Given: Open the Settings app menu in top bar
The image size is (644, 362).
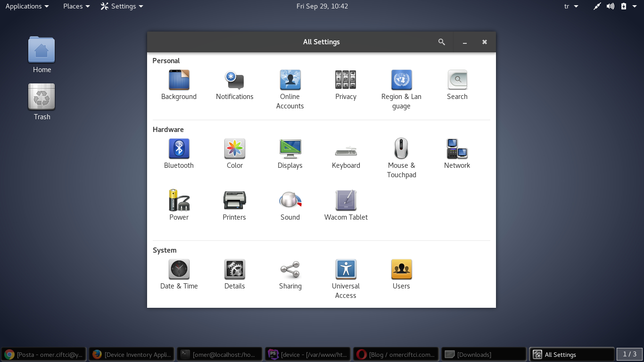Looking at the screenshot, I should click(122, 6).
